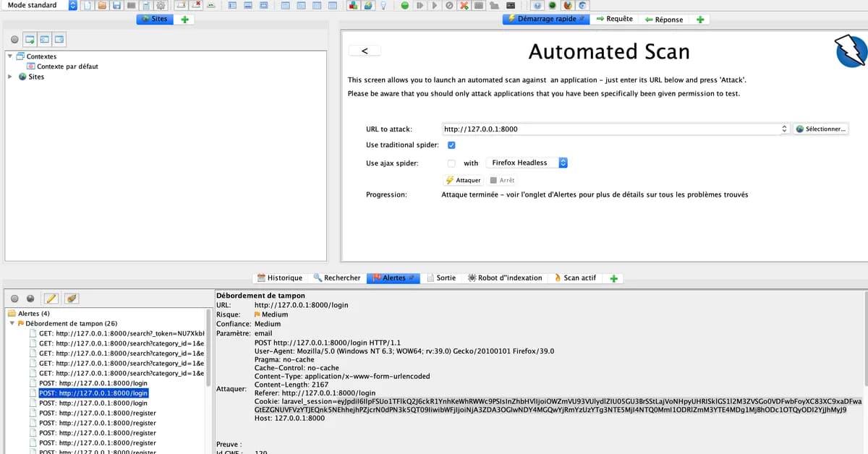
Task: Open the add-ons manager icon on toolbar
Action: click(352, 7)
